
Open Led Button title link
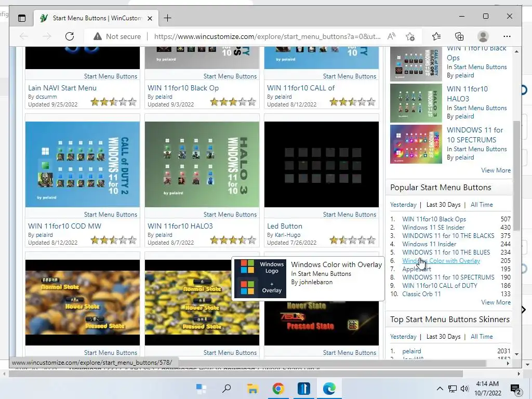(284, 226)
